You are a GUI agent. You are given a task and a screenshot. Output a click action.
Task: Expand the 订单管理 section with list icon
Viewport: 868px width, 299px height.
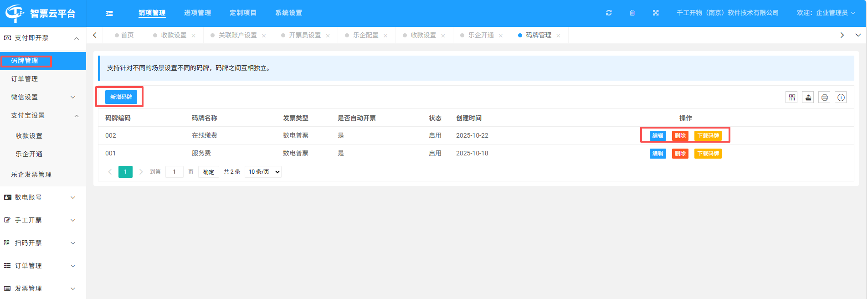[x=43, y=266]
